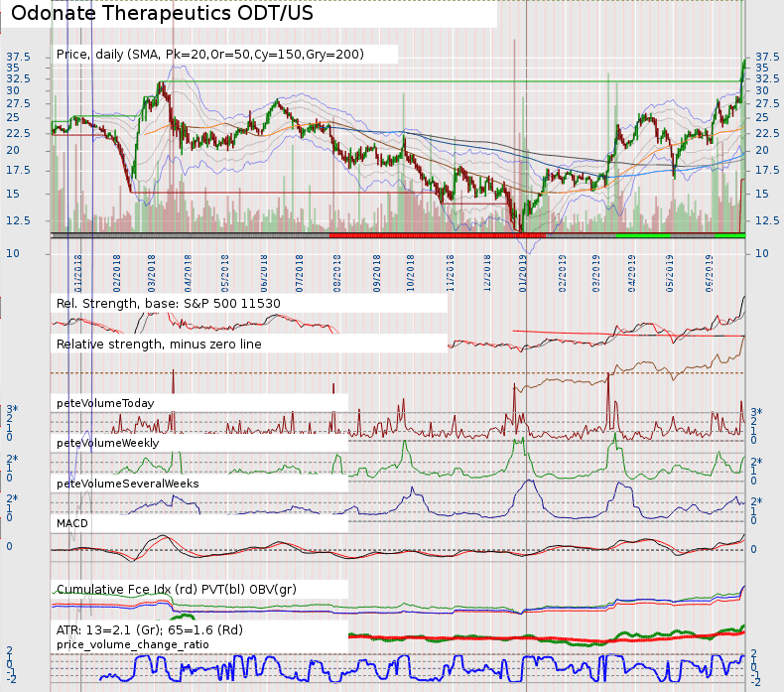Click the 06/2018 date label

264,274
